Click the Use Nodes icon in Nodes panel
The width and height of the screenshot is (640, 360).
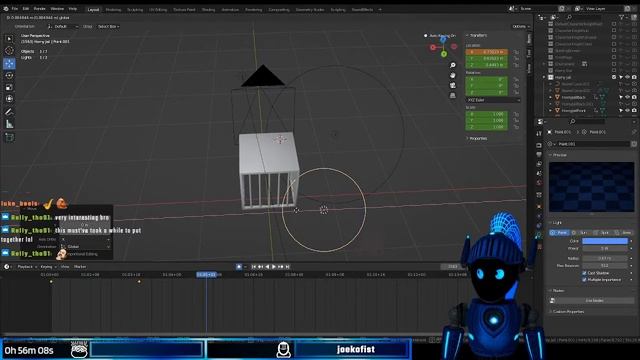[552, 300]
